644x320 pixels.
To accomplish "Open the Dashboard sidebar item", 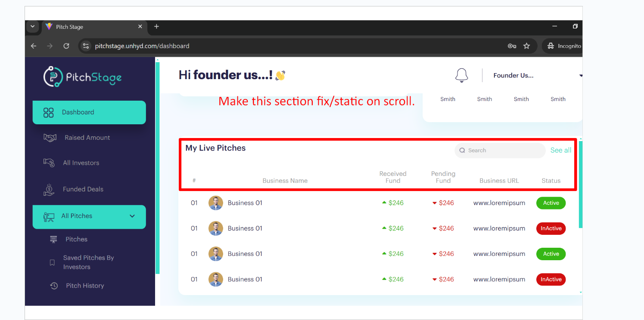I will (89, 112).
